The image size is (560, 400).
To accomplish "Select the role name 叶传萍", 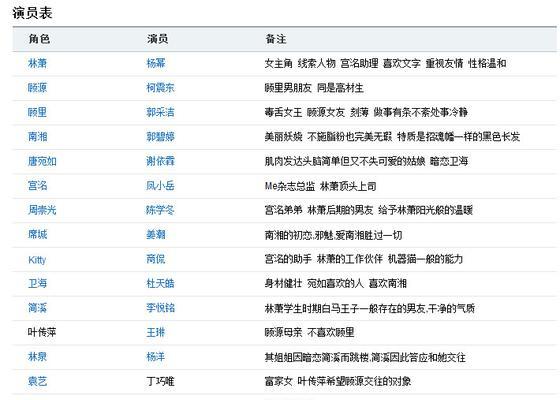I will click(42, 332).
